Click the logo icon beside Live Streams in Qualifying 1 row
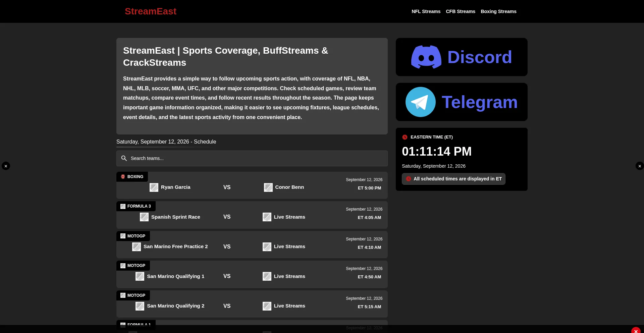The image size is (644, 333). (x=267, y=276)
